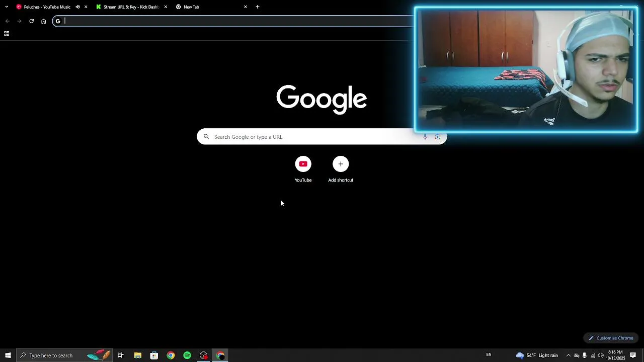Close the Peluches YouTube Music tab
This screenshot has height=362, width=644.
(x=86, y=7)
